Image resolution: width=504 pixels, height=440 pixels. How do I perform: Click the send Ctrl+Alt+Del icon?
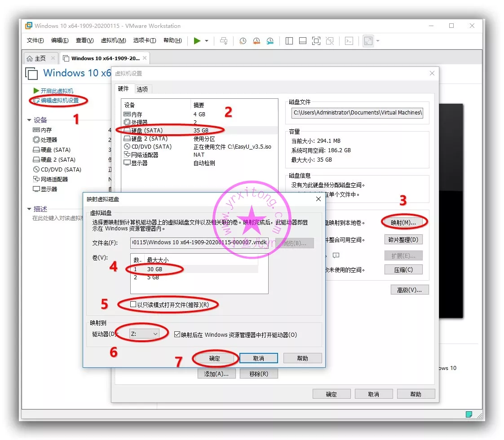224,41
